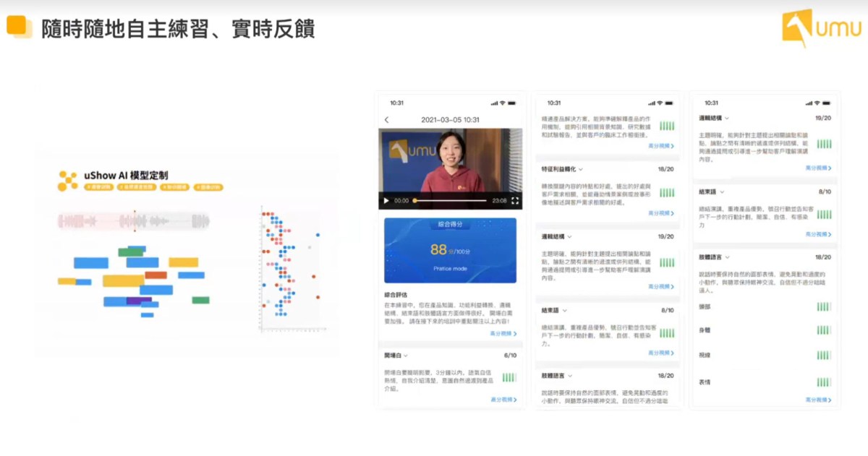This screenshot has height=456, width=868.
Task: Click the 視線 row label
Action: [705, 356]
